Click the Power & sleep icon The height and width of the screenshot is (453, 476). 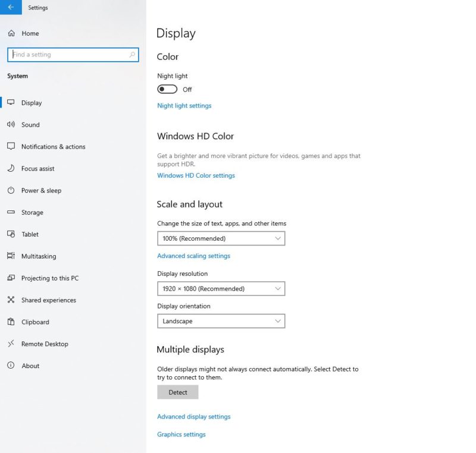(12, 190)
